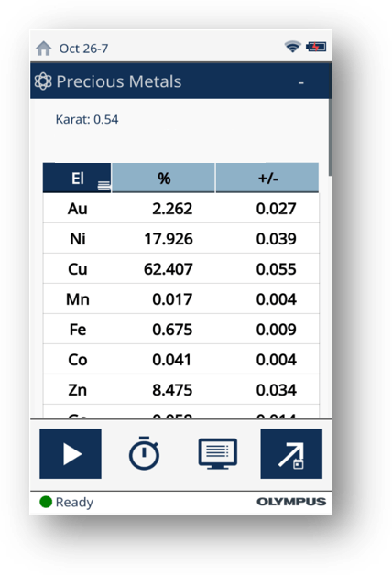Click the Ni value 17.926
This screenshot has height=575, width=392.
(x=169, y=239)
